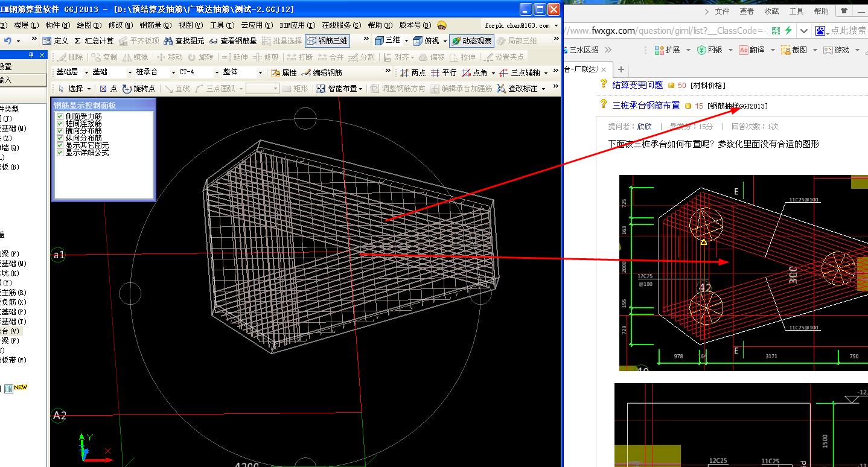
Task: Run 汇总计算 summary calculation
Action: click(94, 40)
